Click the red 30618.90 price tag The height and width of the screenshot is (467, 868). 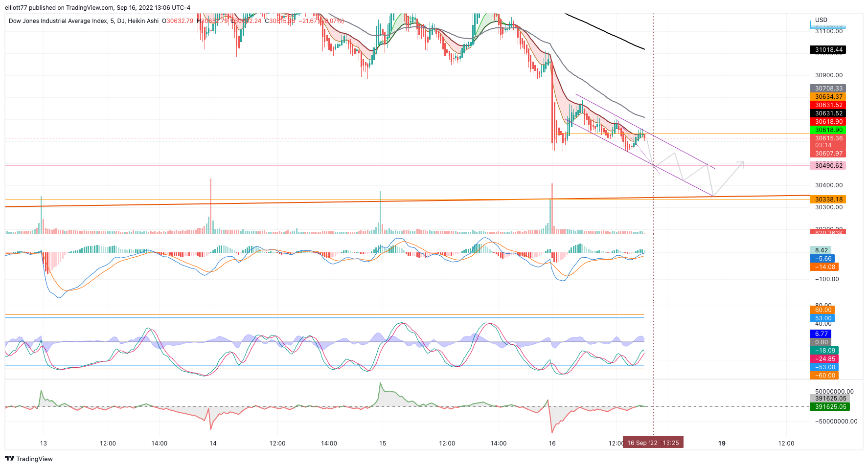coord(828,122)
